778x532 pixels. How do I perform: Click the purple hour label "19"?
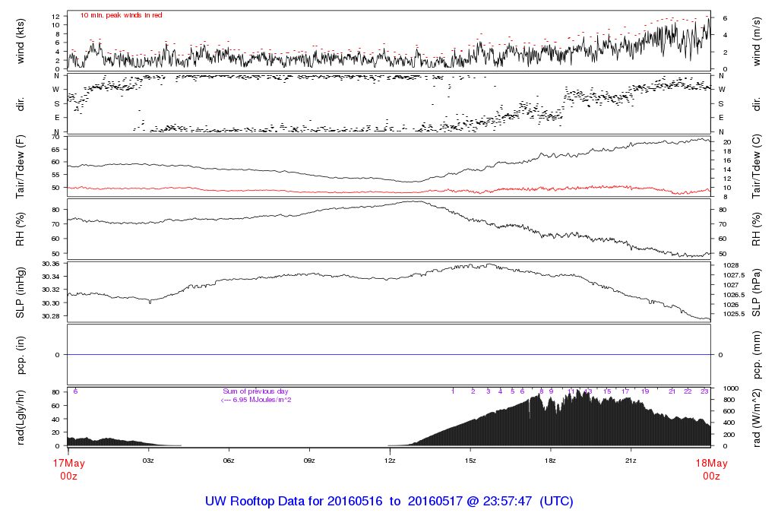point(645,391)
